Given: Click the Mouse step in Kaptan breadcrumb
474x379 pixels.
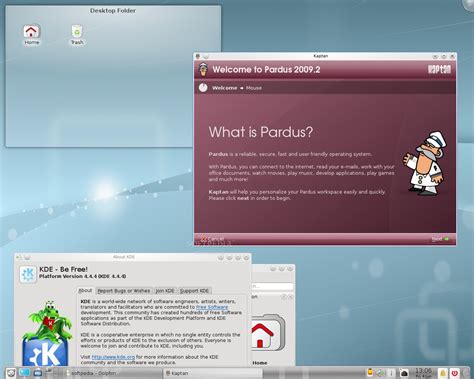Looking at the screenshot, I should 254,88.
